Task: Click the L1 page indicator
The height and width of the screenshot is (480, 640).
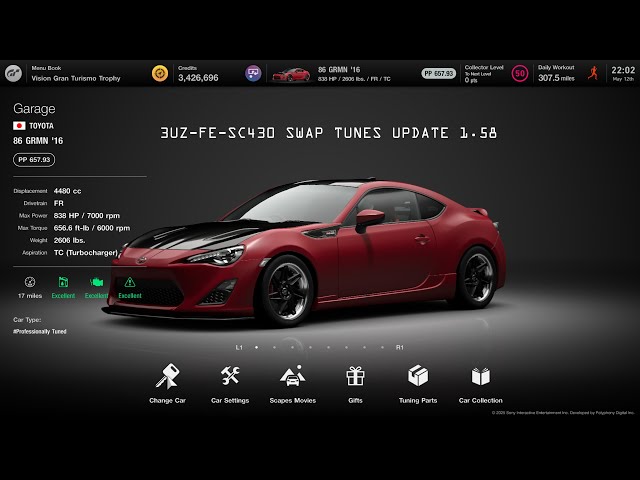Action: pos(239,347)
